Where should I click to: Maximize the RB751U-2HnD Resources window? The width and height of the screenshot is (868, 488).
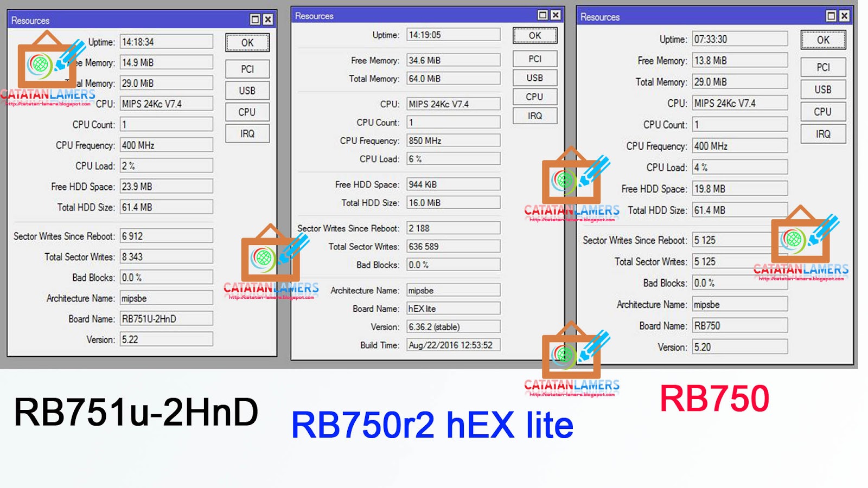(255, 20)
